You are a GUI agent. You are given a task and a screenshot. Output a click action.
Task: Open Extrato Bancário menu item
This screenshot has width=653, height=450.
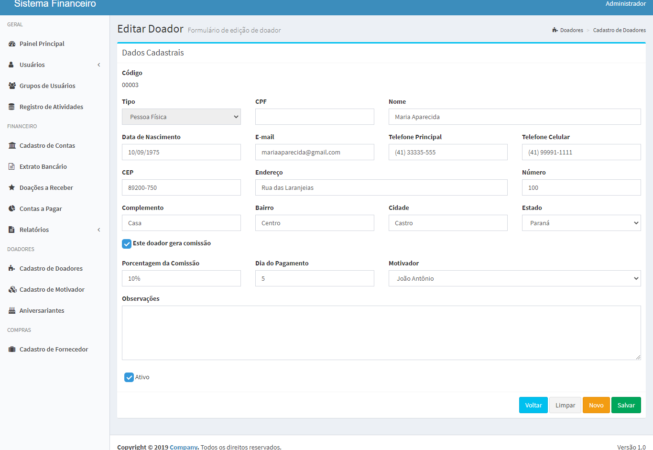point(43,166)
